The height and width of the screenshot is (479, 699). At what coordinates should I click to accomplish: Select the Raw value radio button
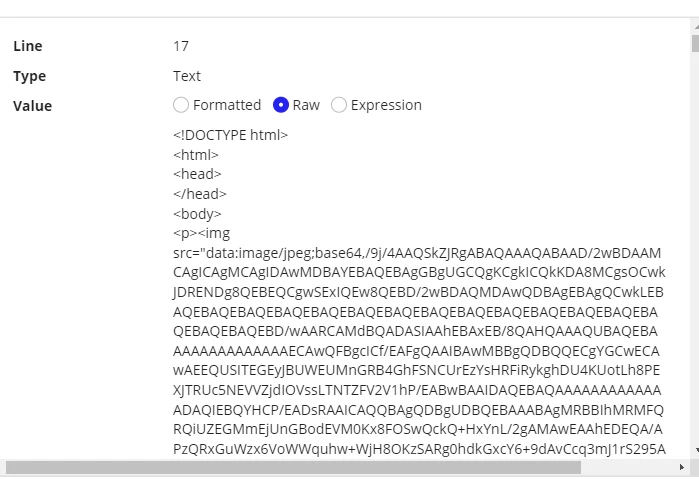click(x=281, y=105)
